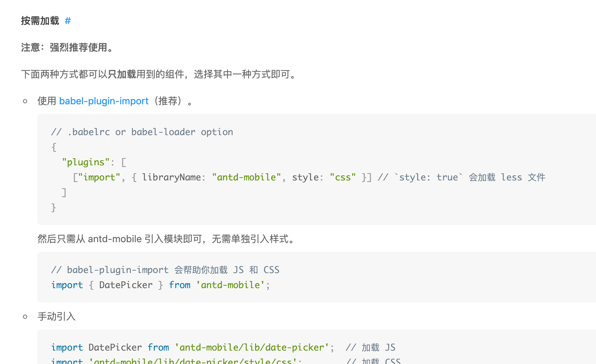
Task: Click the libraryName property in code
Action: (171, 177)
